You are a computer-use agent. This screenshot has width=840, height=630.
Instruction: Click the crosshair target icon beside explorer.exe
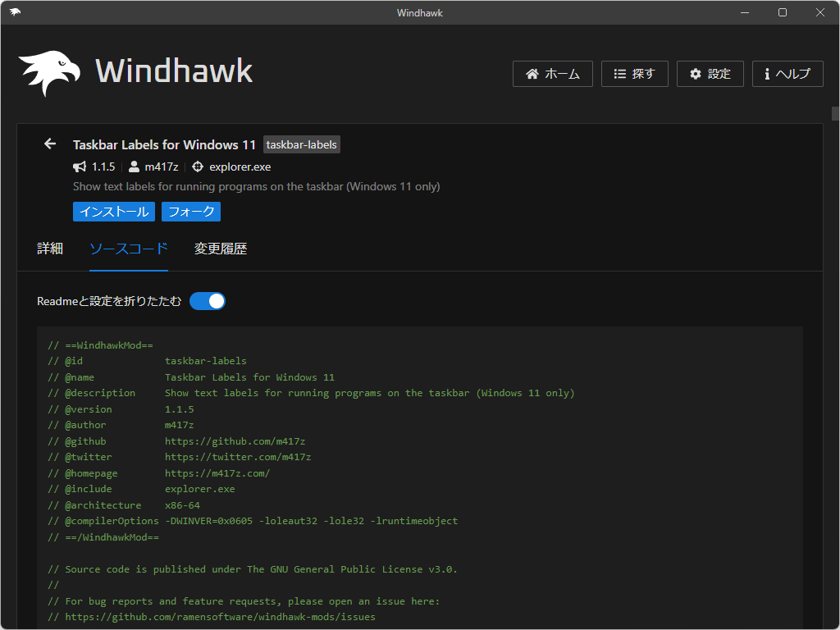(x=198, y=167)
